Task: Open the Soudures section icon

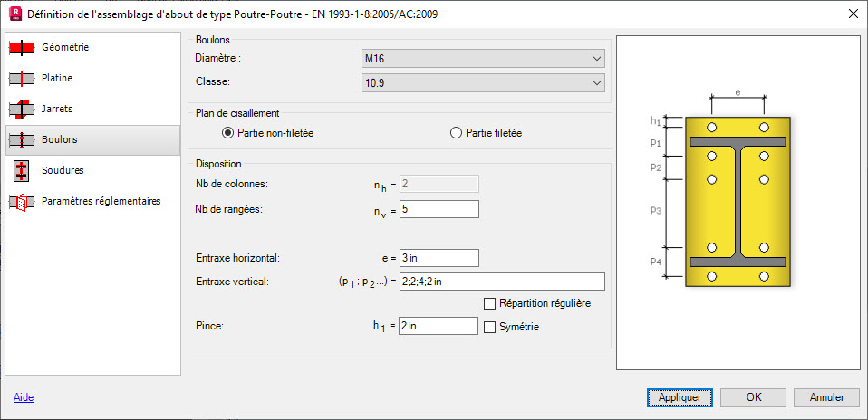Action: coord(22,170)
